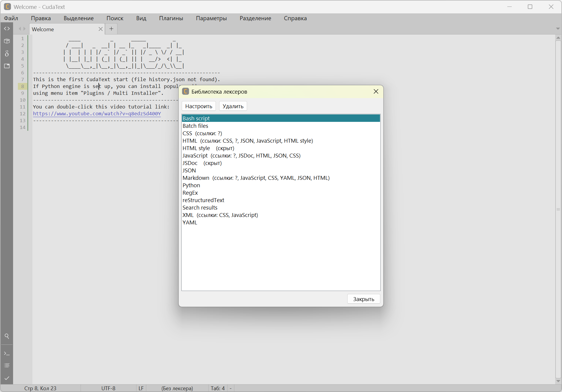Open the Плагины menu

tap(171, 18)
